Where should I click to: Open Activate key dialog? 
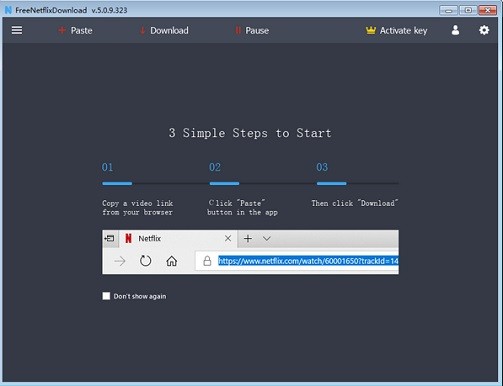pos(397,30)
